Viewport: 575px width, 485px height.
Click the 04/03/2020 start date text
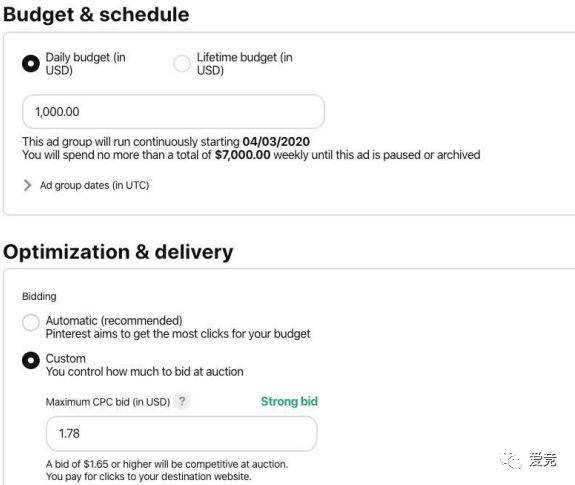(276, 142)
